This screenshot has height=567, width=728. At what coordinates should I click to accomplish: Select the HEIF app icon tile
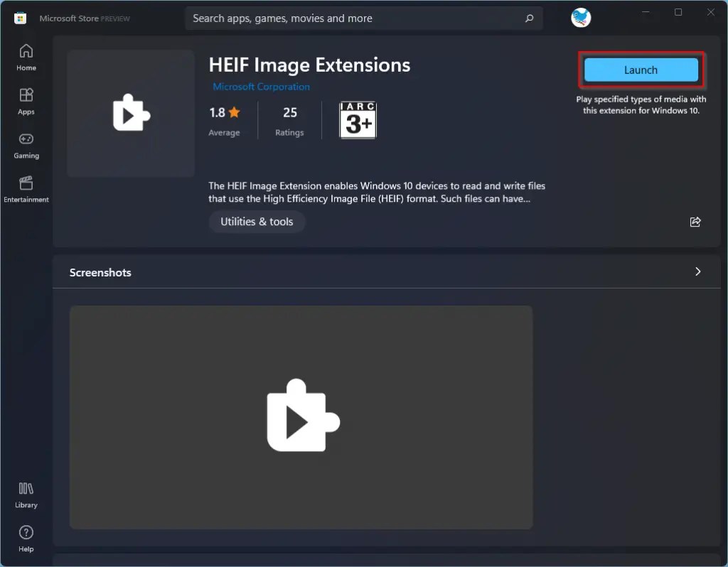click(x=130, y=113)
